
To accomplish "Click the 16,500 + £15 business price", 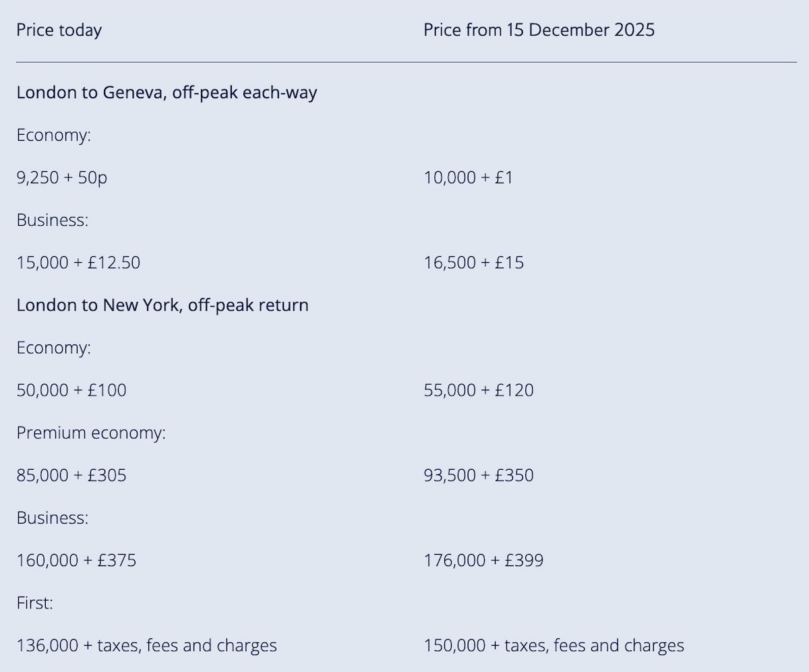I will 473,263.
